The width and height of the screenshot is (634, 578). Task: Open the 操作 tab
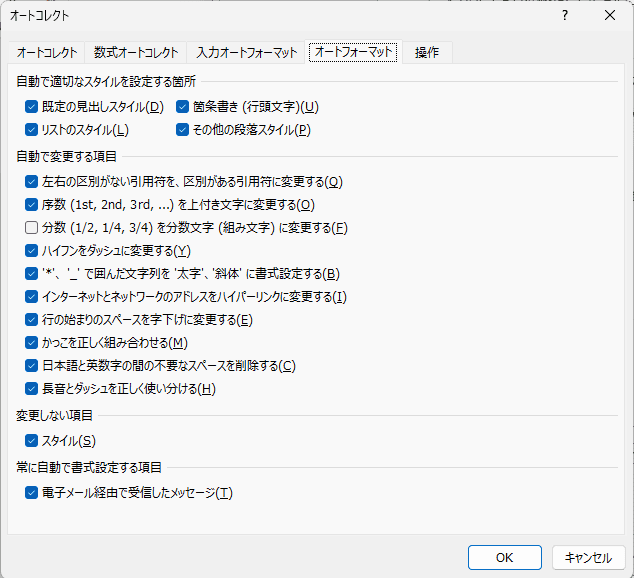tap(427, 53)
